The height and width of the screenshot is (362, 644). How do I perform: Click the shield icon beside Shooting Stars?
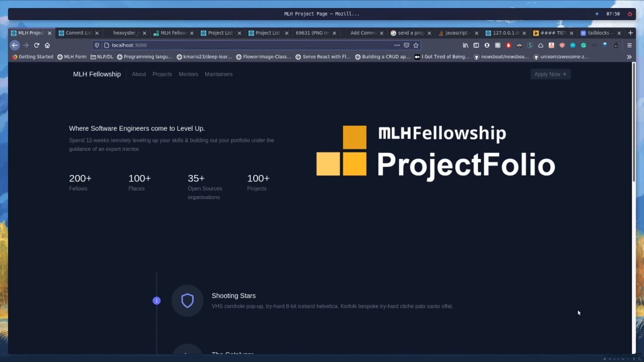[187, 301]
